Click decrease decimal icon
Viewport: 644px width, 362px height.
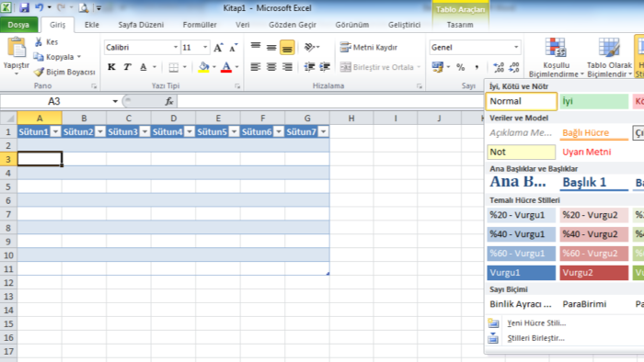click(x=513, y=67)
